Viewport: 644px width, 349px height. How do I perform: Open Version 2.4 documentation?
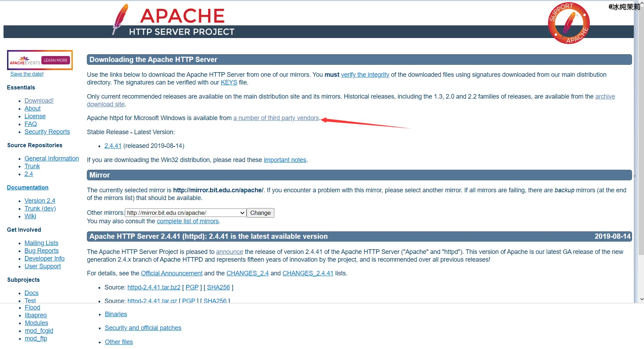click(x=40, y=201)
